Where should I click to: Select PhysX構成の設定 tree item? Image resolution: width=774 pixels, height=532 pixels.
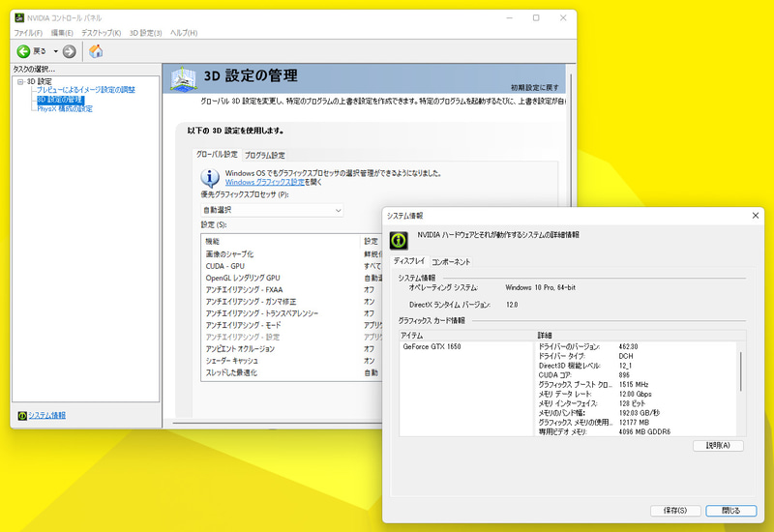pyautogui.click(x=65, y=109)
